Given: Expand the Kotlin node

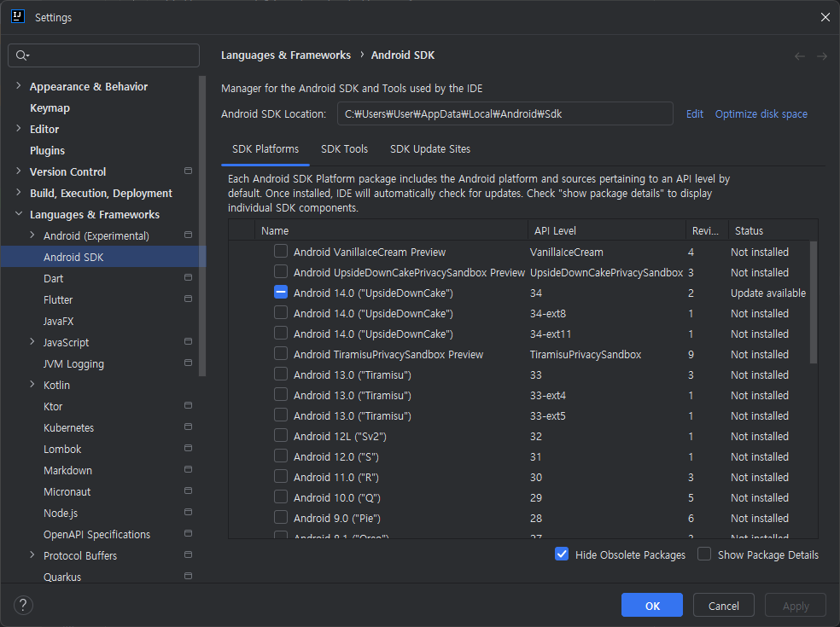Looking at the screenshot, I should [x=32, y=385].
